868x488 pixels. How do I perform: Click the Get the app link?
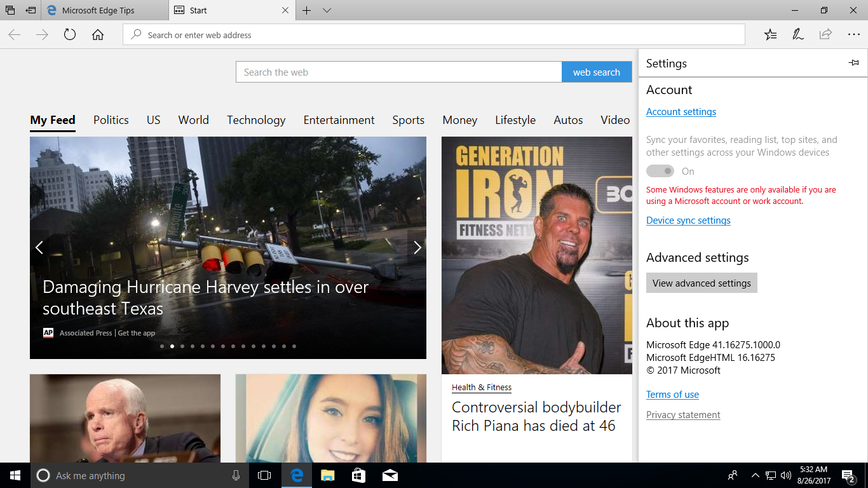[x=137, y=333]
